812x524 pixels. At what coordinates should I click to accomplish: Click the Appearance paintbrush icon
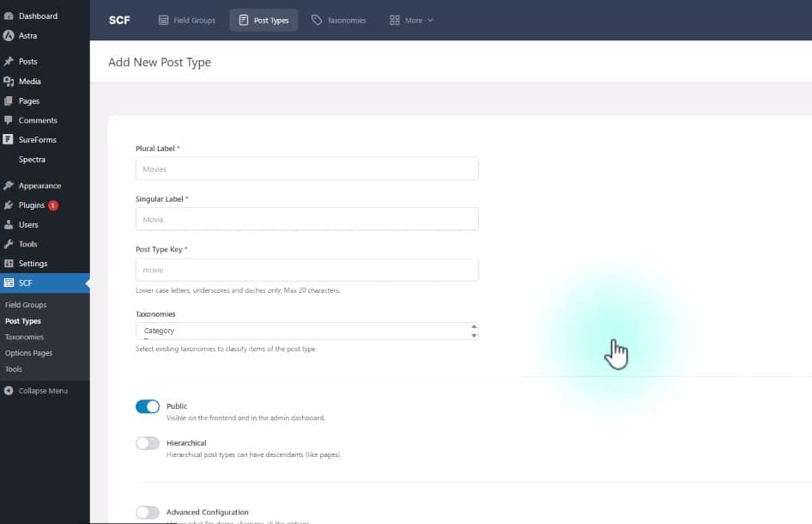(9, 186)
